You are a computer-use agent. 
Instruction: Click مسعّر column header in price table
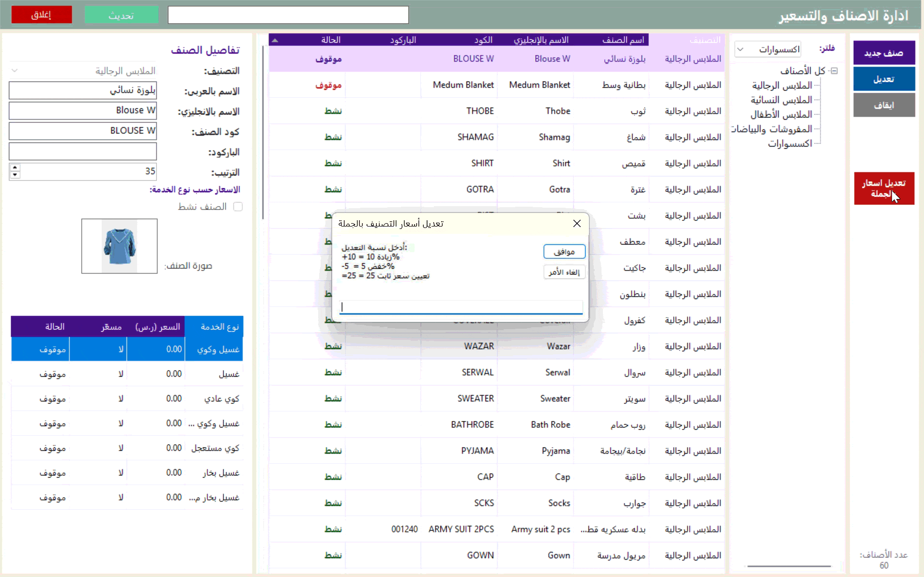[98, 327]
